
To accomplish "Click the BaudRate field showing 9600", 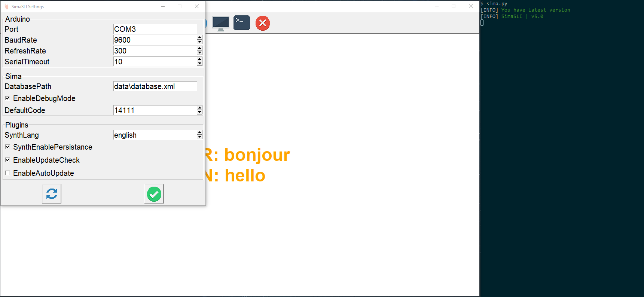I will [x=155, y=40].
